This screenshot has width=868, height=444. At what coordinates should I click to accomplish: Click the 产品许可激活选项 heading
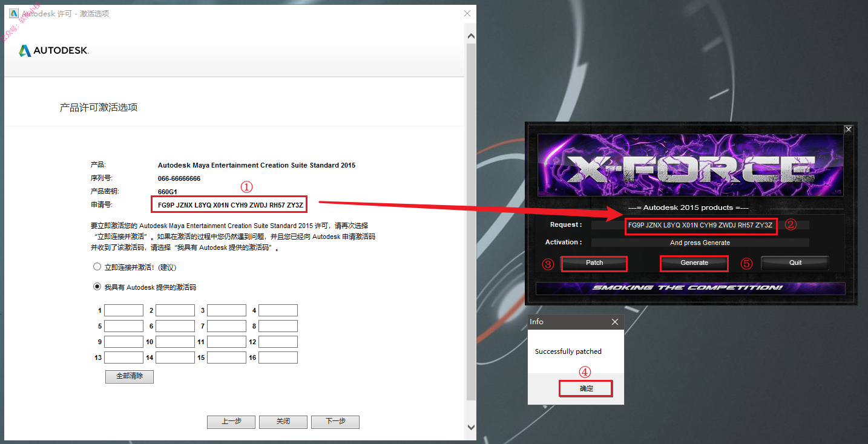click(x=99, y=108)
